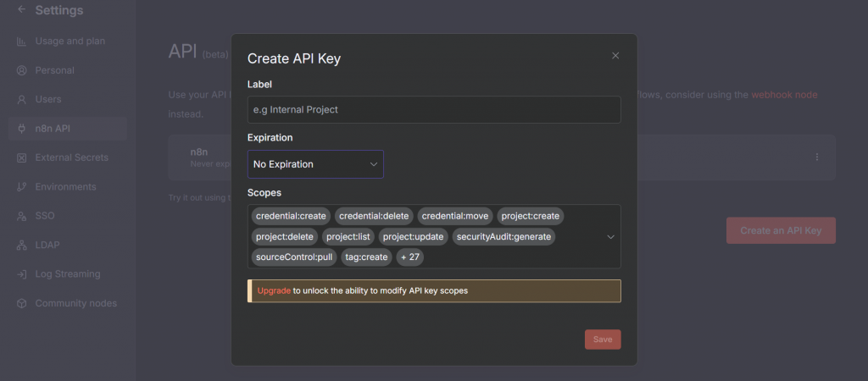Click the Label input field
Screen dimensions: 868x381
[434, 109]
